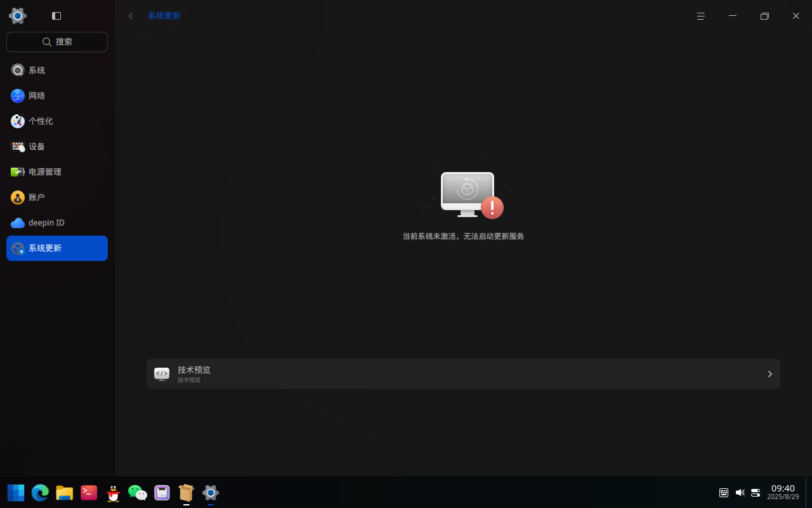Open the 系统 settings category
This screenshot has width=812, height=508.
[57, 70]
